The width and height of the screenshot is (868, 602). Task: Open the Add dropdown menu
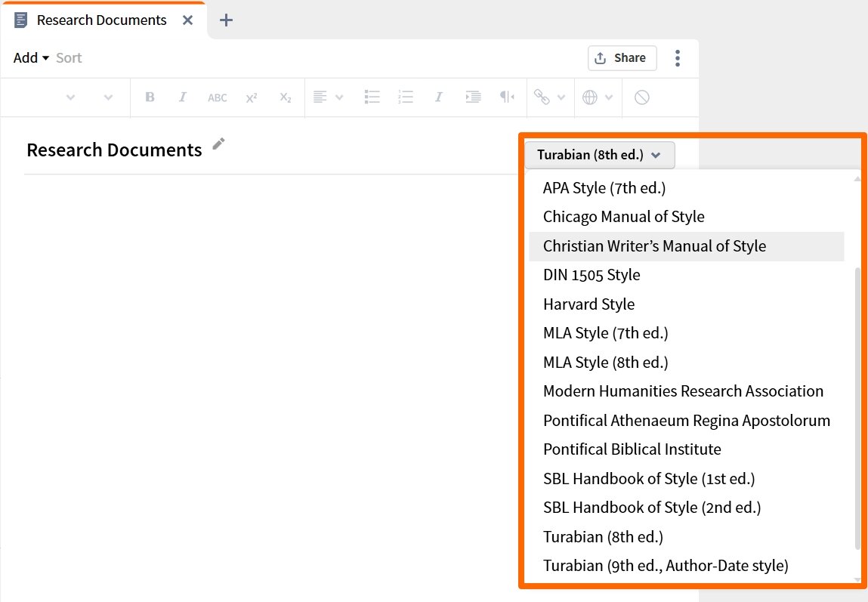click(31, 57)
